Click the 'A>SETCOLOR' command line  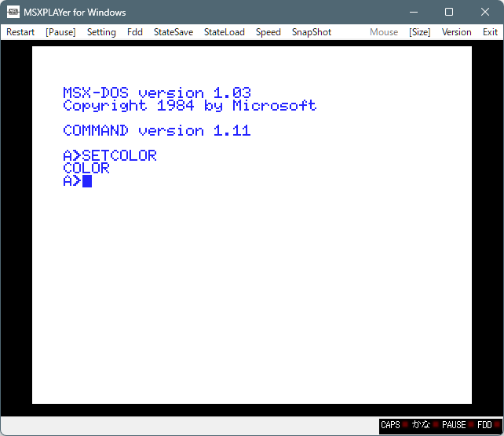point(110,156)
